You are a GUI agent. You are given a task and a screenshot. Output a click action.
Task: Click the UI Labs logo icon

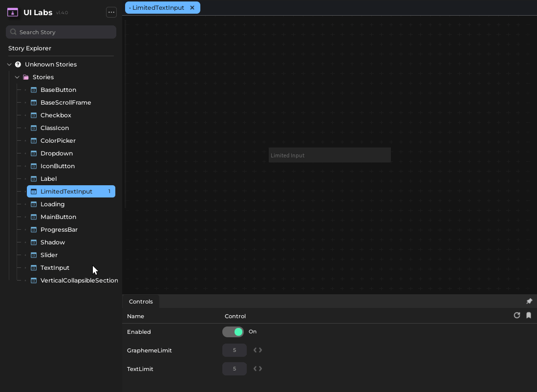13,13
